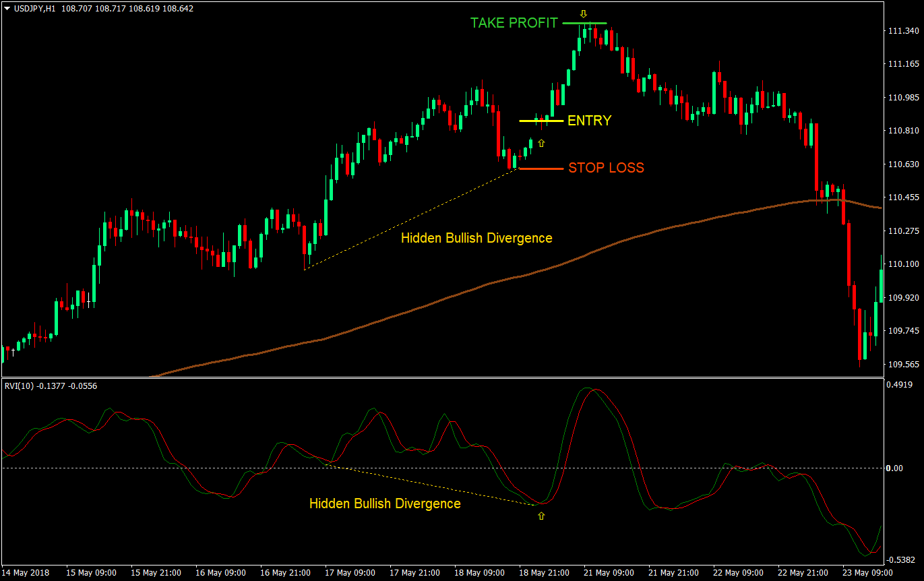Select the green TAKE PROFIT horizontal line
Image resolution: width=924 pixels, height=581 pixels.
[x=584, y=23]
